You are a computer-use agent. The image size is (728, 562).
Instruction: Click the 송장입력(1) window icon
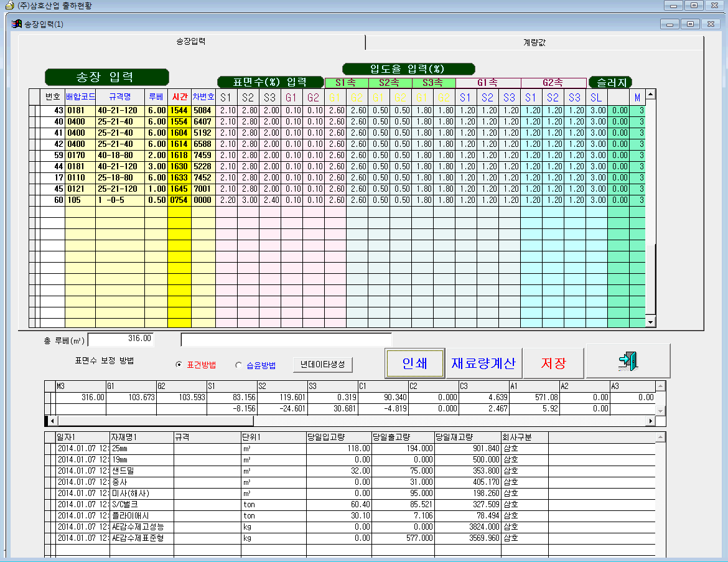pyautogui.click(x=17, y=24)
